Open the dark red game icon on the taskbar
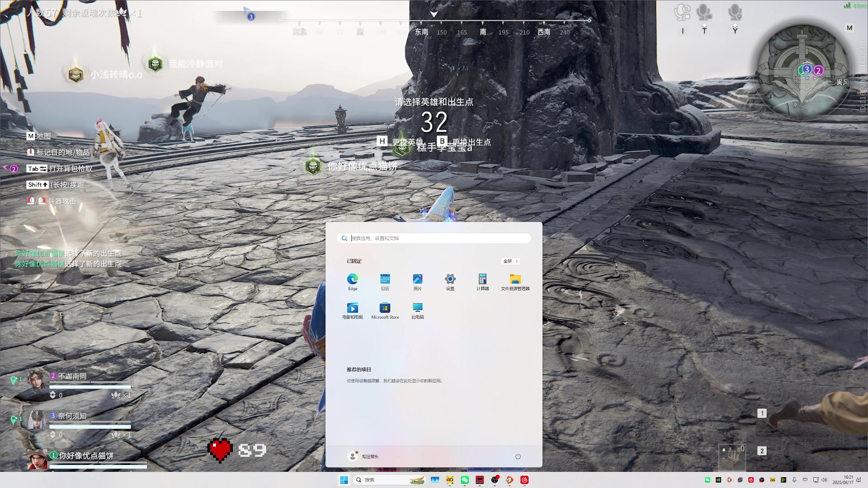This screenshot has height=488, width=868. 480,480
